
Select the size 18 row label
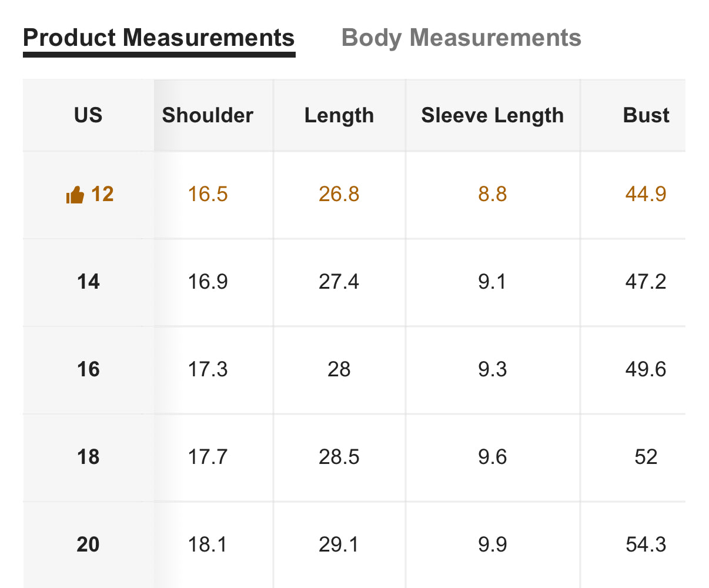[88, 457]
